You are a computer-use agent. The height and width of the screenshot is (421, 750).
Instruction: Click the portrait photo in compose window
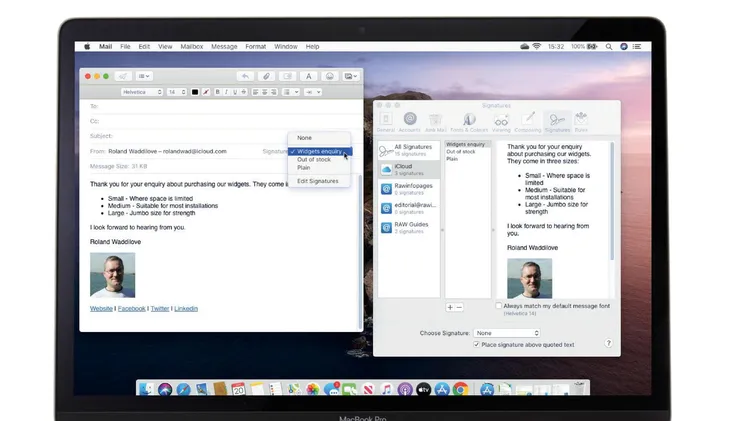[112, 275]
